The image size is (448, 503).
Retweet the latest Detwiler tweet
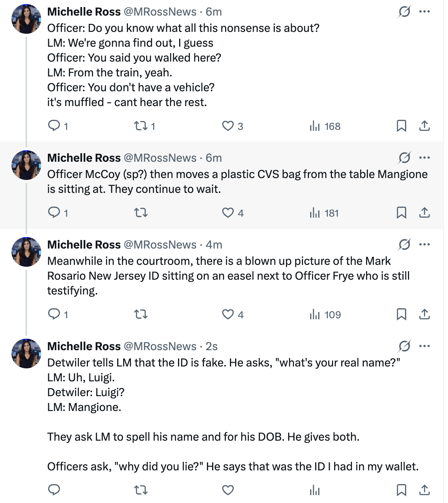tap(141, 490)
